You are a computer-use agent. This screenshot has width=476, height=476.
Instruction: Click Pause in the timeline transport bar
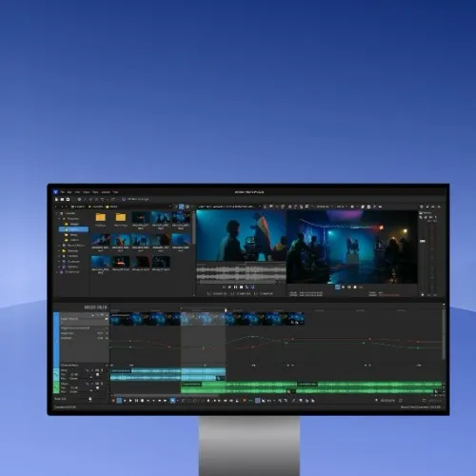(136, 401)
